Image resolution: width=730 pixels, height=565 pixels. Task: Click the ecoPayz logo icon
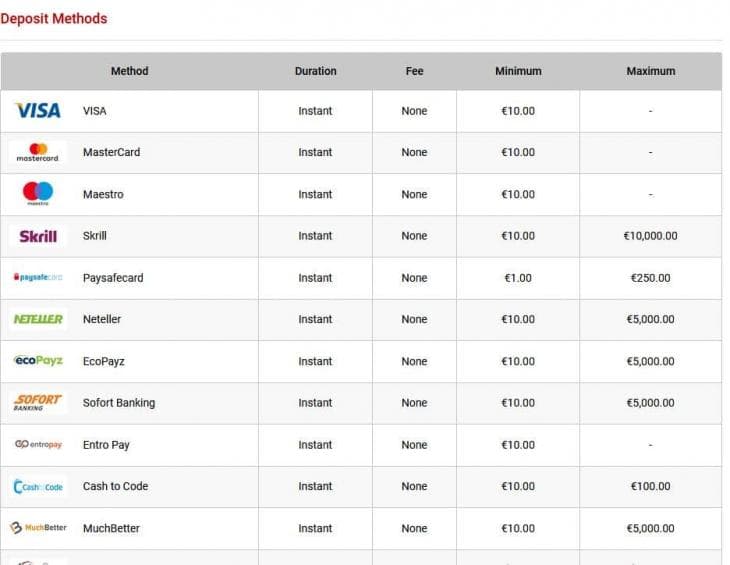tap(38, 361)
